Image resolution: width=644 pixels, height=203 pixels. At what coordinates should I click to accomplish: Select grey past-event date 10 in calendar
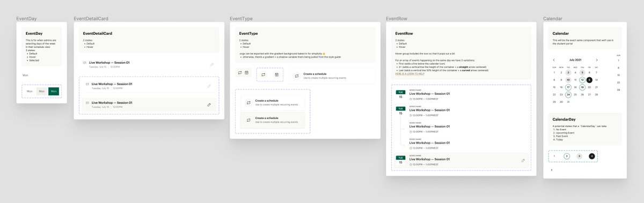click(x=568, y=80)
